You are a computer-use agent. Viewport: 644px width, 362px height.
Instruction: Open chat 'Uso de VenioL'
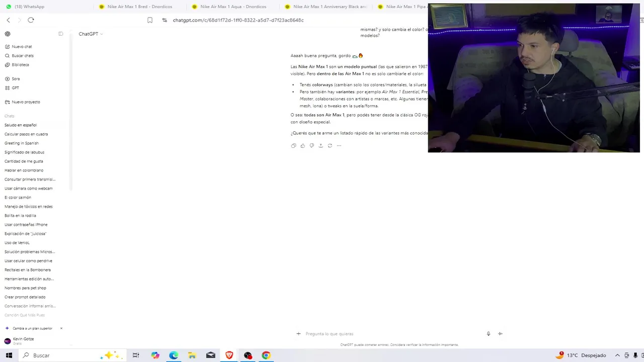coord(17,243)
